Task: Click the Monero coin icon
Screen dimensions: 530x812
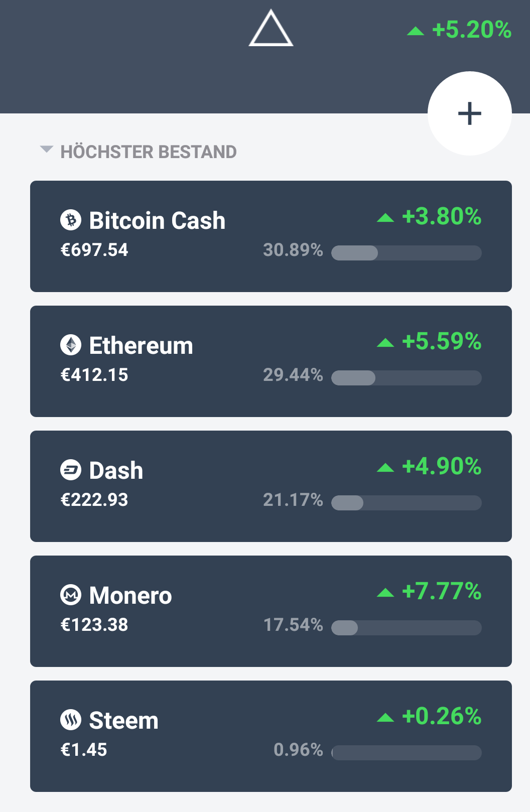Action: tap(71, 595)
